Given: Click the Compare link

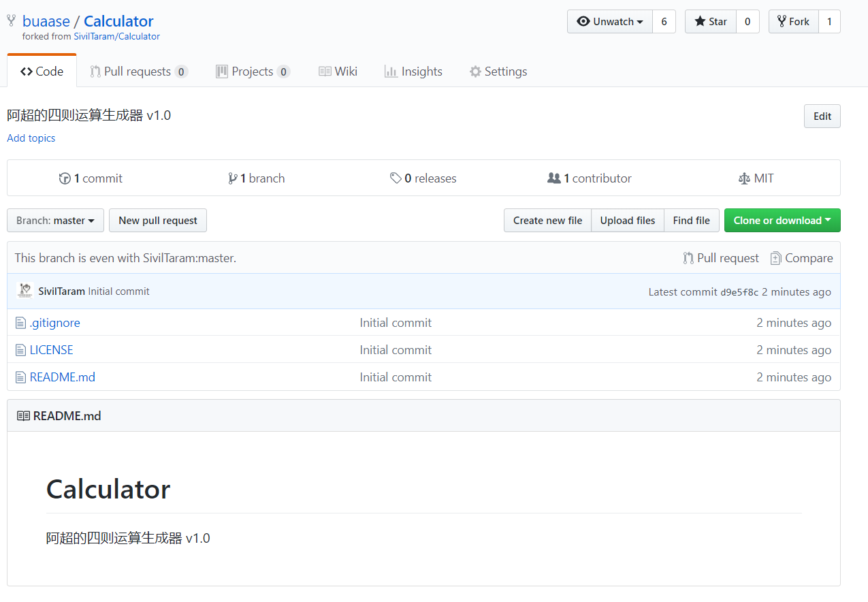Looking at the screenshot, I should [x=801, y=258].
